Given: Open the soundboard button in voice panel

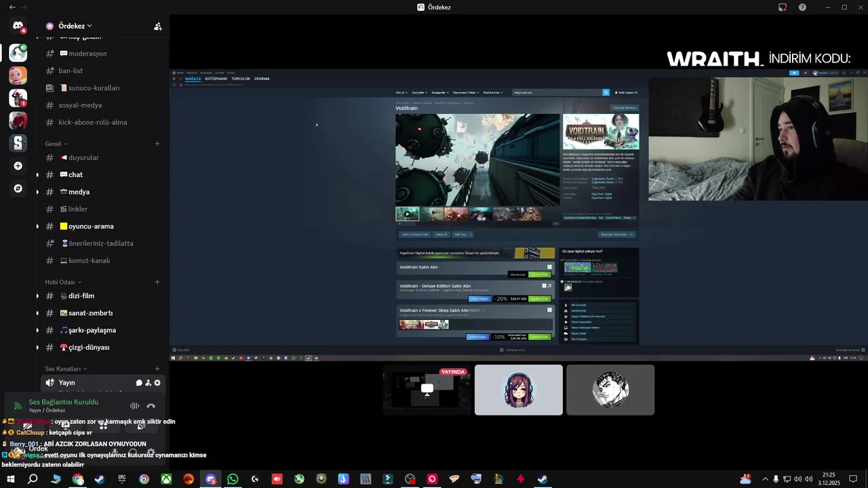Looking at the screenshot, I should [x=141, y=426].
